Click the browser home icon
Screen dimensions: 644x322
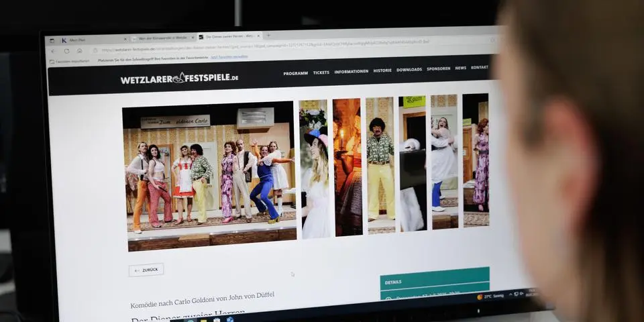80,51
